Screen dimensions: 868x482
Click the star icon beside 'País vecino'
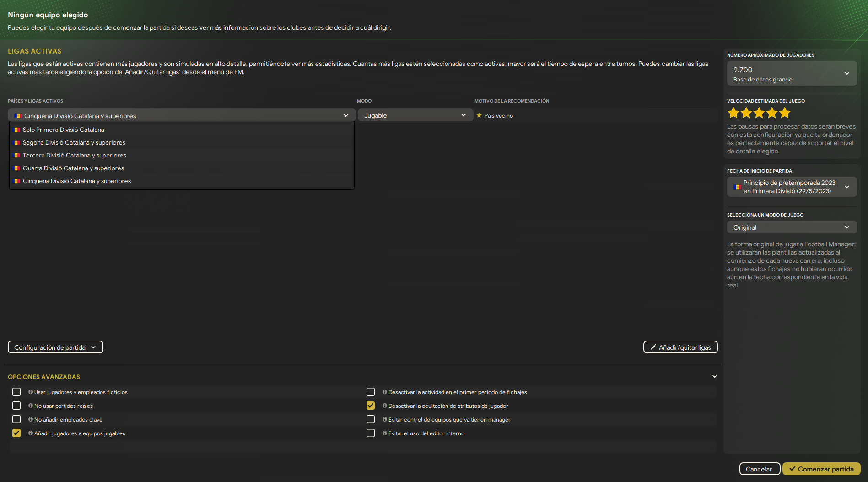click(x=479, y=116)
